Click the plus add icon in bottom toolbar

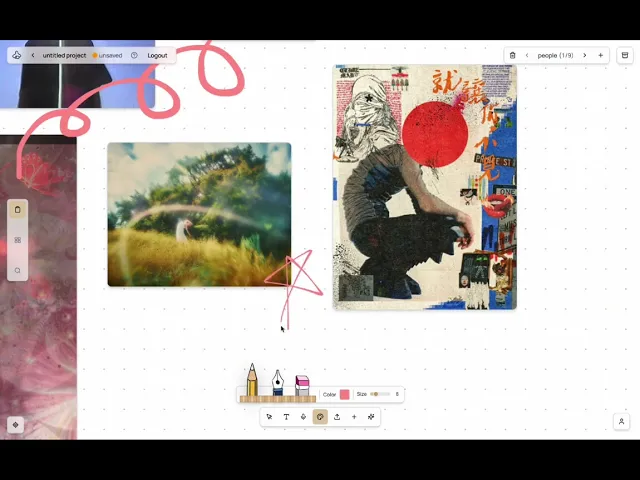354,417
